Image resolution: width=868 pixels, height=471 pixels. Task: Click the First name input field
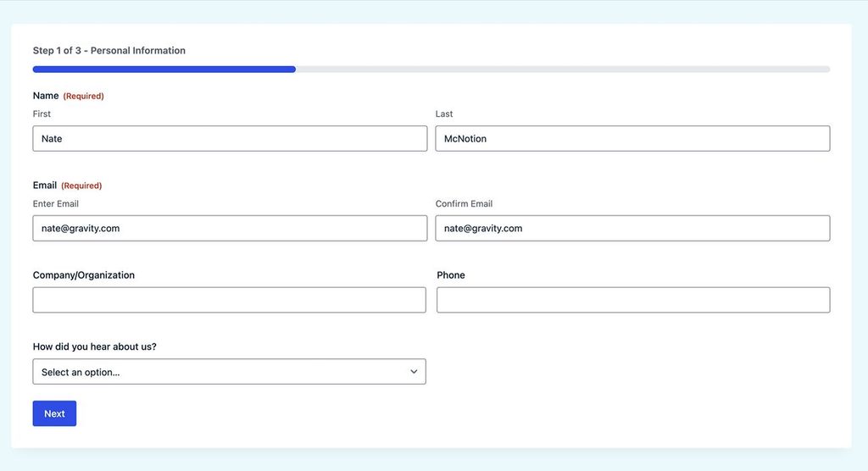pos(230,138)
